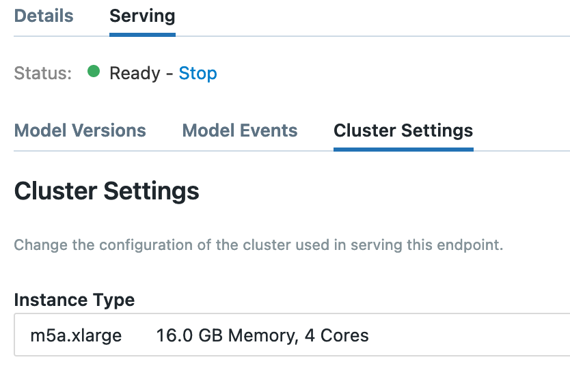Click the blue underline beneath Cluster Settings tab

tap(403, 148)
